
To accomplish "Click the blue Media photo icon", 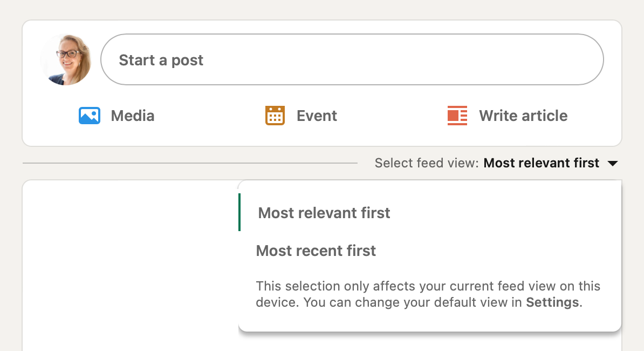I will (90, 116).
